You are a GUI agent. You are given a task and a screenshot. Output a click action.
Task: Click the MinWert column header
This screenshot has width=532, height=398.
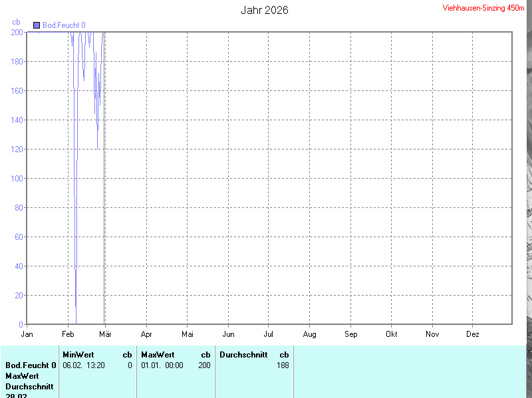tap(78, 355)
